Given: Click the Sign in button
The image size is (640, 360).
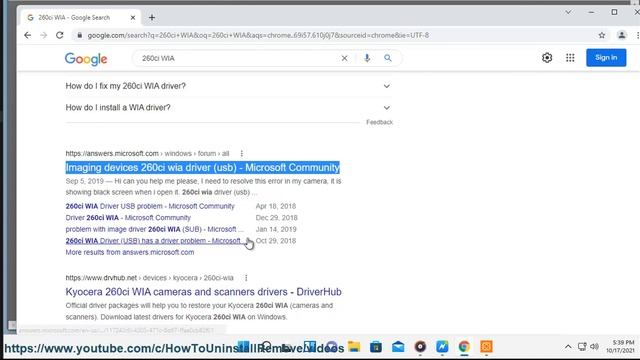Looking at the screenshot, I should (606, 58).
